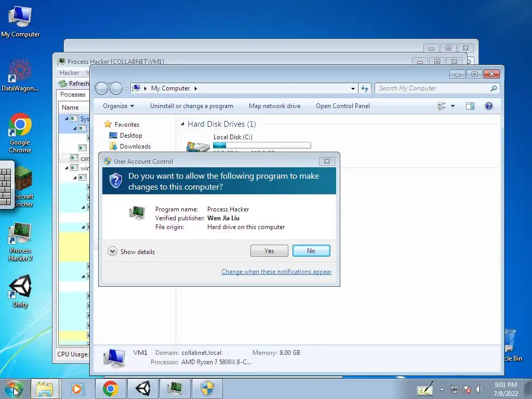This screenshot has width=532, height=399.
Task: Click Yes in User Account Control dialog
Action: click(269, 251)
